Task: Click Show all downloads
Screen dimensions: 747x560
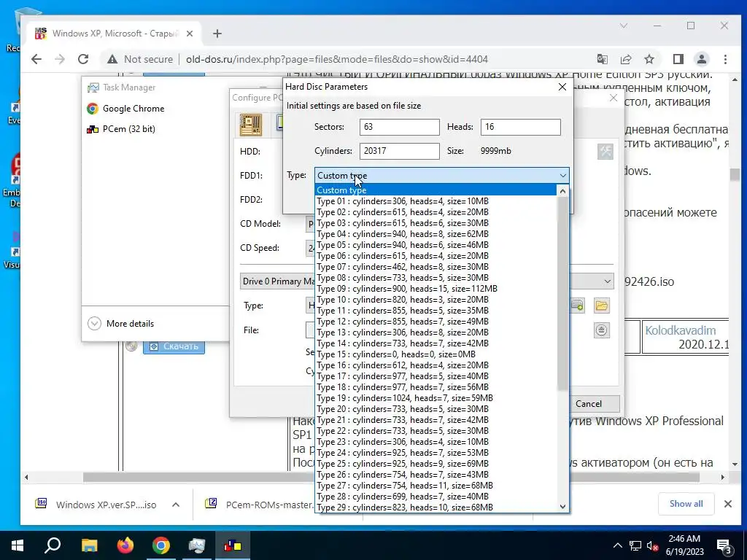Action: [686, 504]
